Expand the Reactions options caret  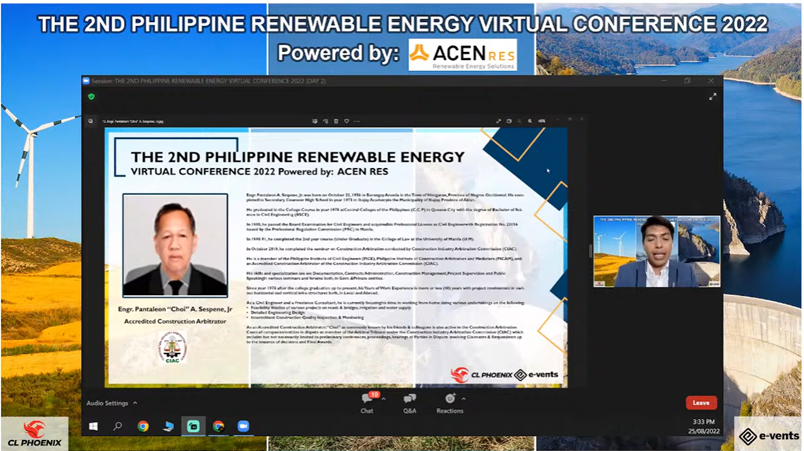click(464, 398)
